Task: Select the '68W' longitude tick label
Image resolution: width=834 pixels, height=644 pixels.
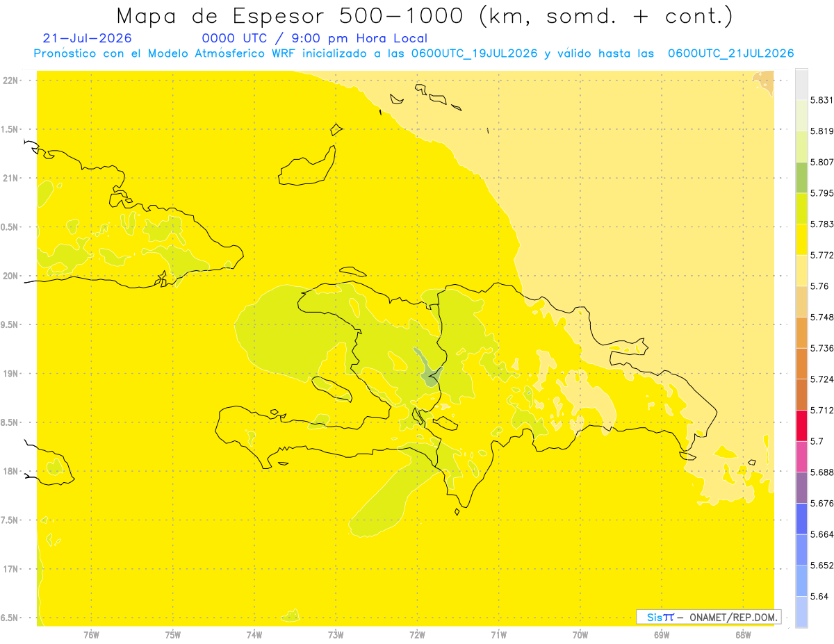Action: (743, 635)
